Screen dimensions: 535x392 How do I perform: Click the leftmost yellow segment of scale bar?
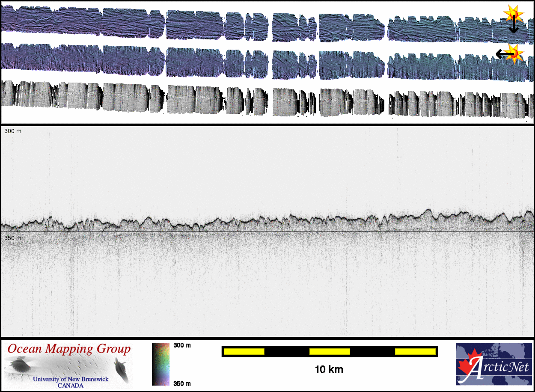(244, 351)
